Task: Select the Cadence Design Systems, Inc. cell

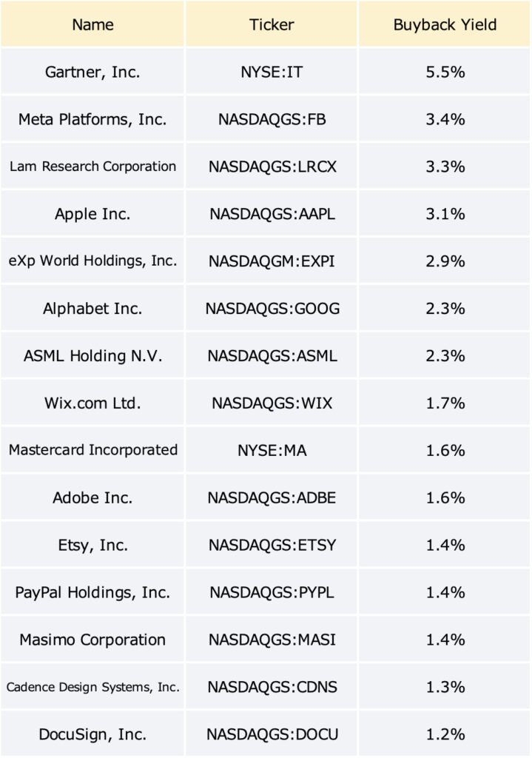Action: coord(92,687)
